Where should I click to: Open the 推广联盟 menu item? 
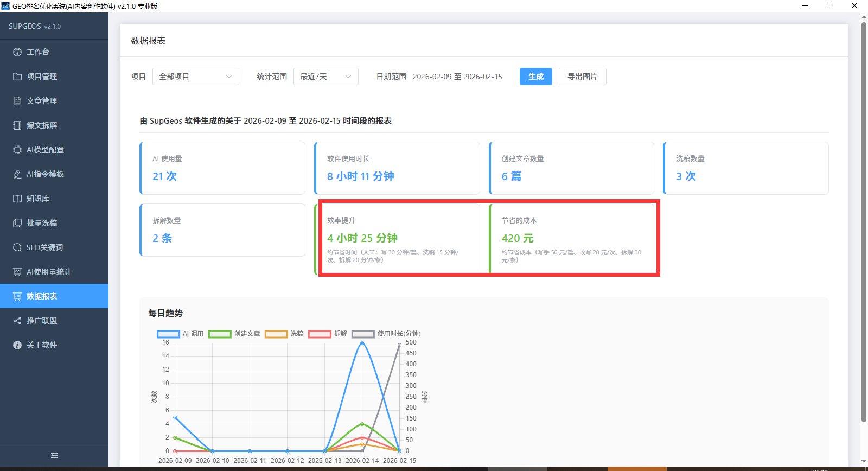point(42,321)
